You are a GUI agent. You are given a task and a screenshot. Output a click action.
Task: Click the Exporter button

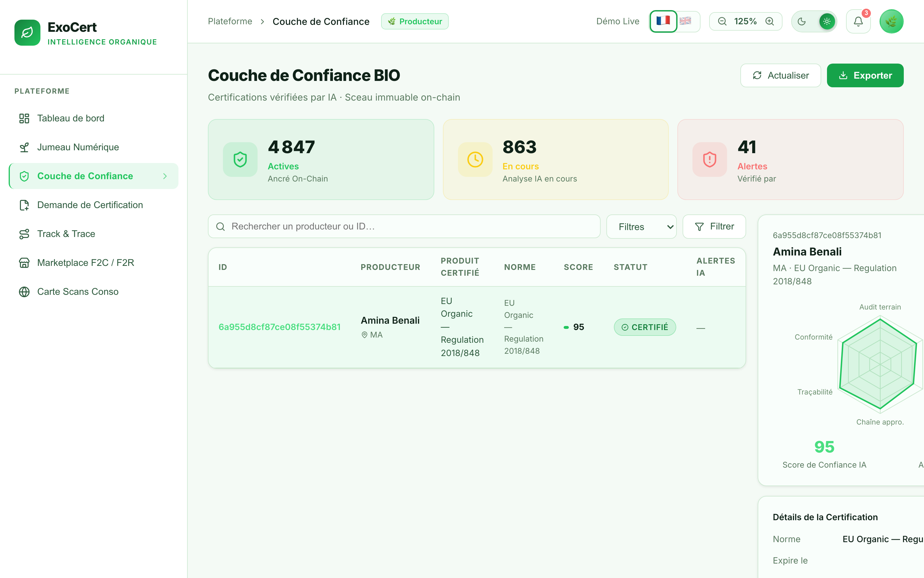click(865, 75)
